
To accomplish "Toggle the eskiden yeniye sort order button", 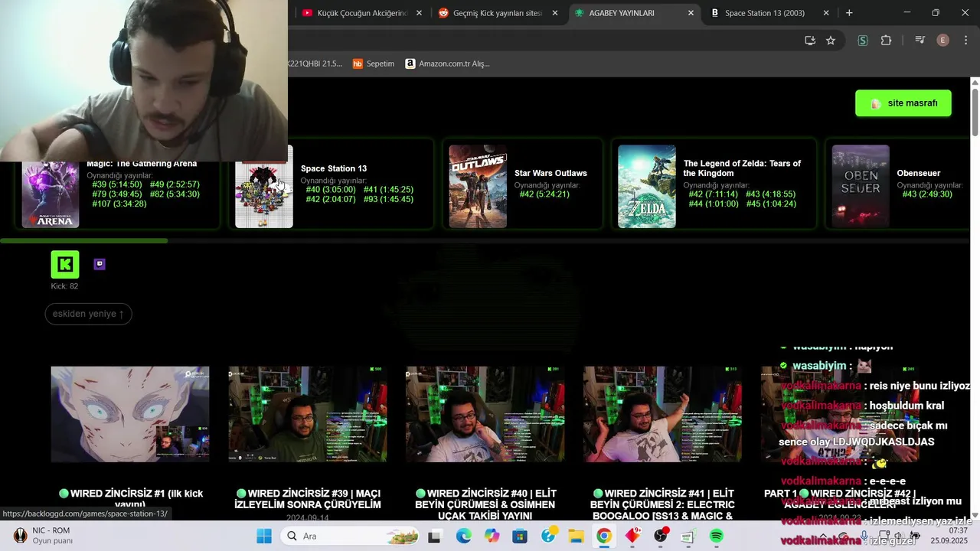I will [x=88, y=314].
